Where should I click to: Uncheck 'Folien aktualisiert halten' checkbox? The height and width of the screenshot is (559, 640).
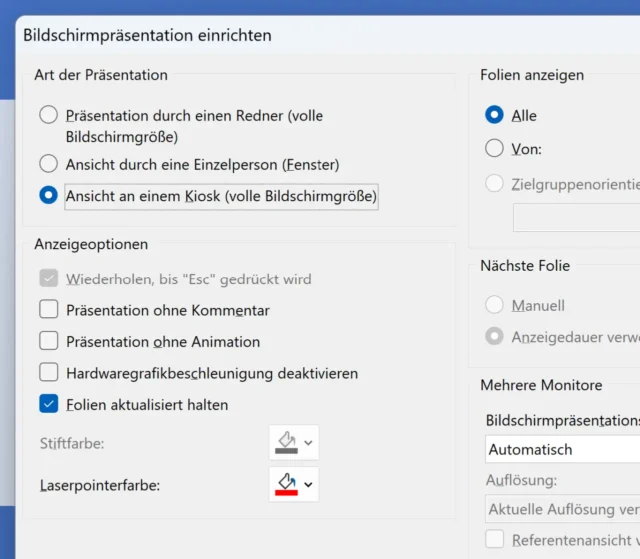tap(48, 404)
